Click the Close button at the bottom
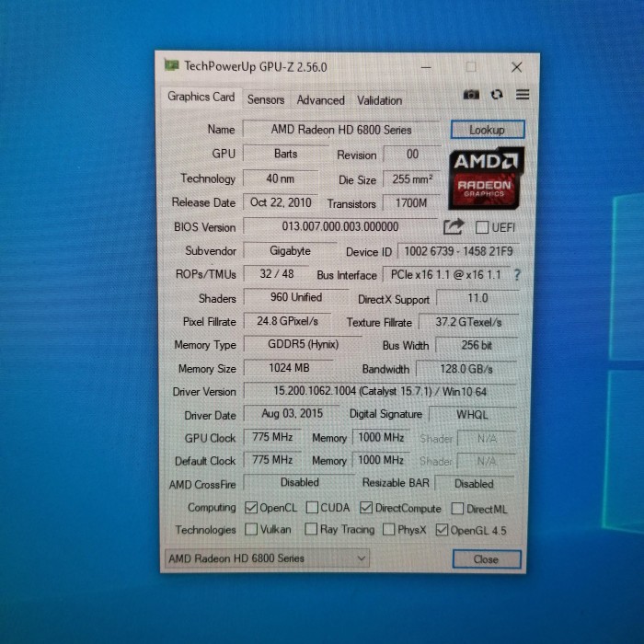 (487, 559)
